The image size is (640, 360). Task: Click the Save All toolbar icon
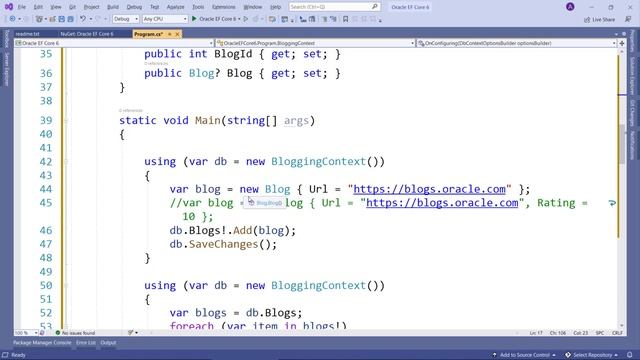point(70,19)
